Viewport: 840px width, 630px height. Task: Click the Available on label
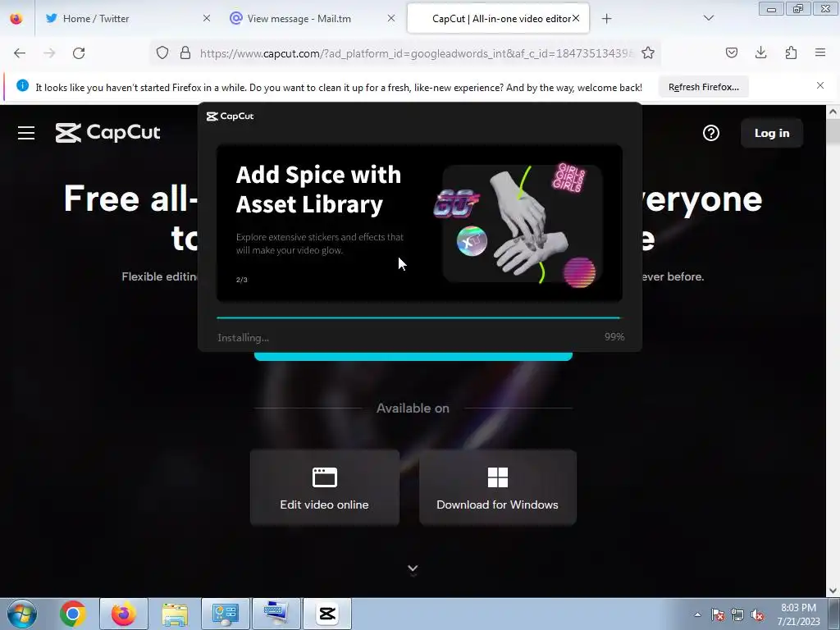(x=413, y=409)
